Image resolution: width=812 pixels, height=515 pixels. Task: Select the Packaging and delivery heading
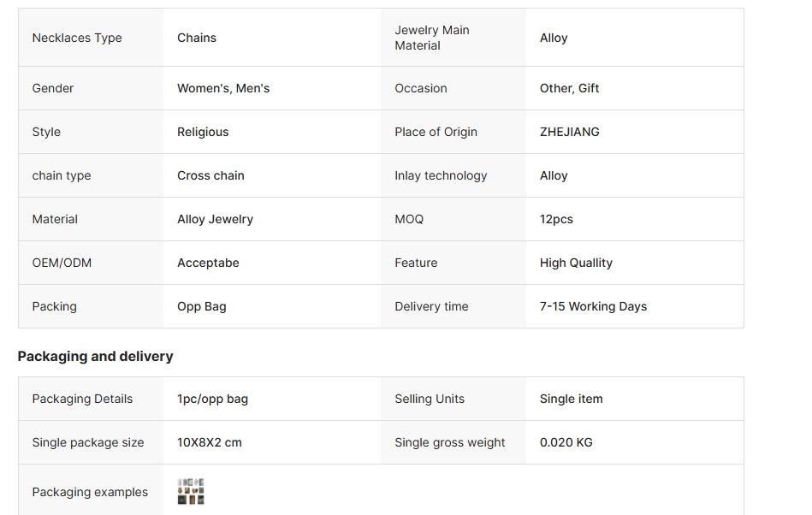point(95,357)
